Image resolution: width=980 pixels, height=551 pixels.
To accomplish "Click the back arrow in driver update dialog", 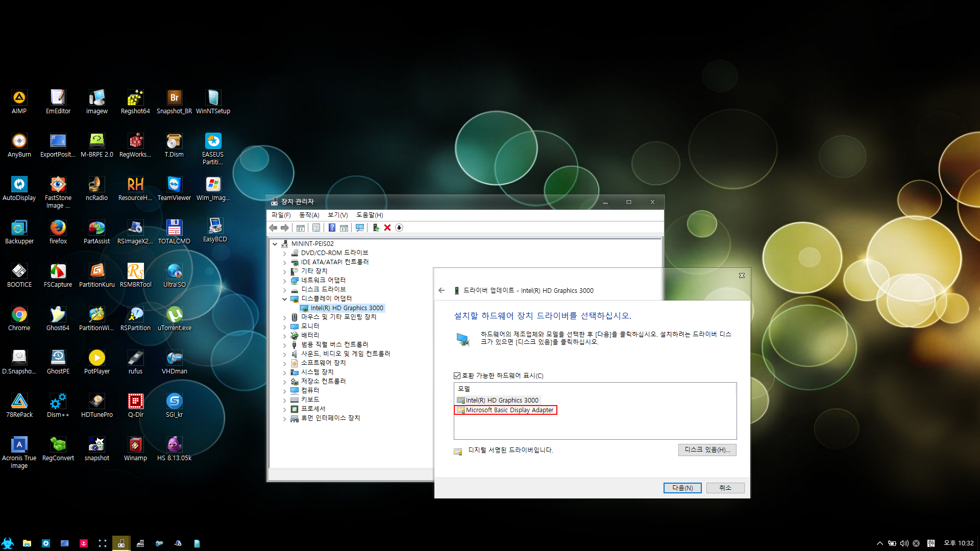I will 442,290.
